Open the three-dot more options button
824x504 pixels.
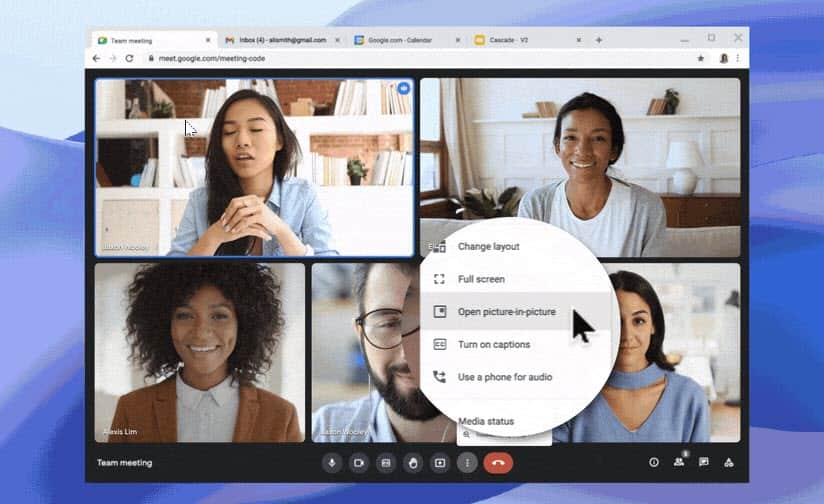pos(467,463)
